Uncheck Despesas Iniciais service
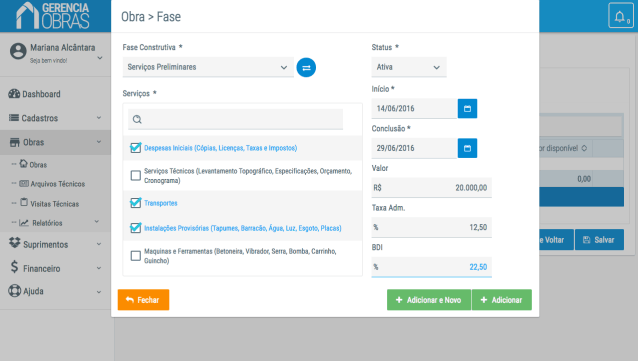The width and height of the screenshot is (638, 361). [135, 148]
